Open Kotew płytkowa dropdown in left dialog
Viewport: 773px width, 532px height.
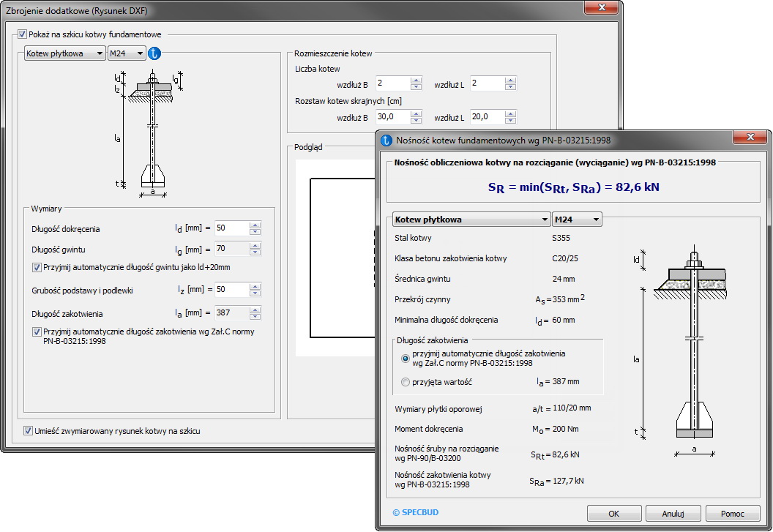[x=64, y=53]
